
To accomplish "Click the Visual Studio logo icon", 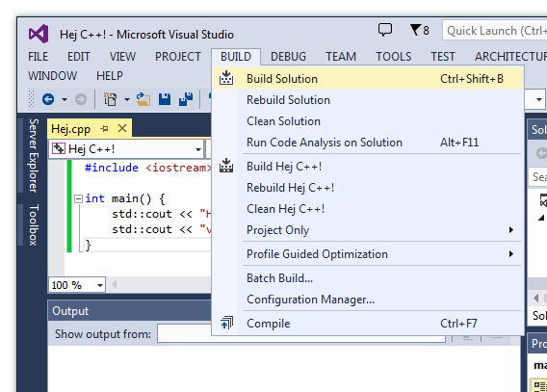I will click(x=39, y=34).
